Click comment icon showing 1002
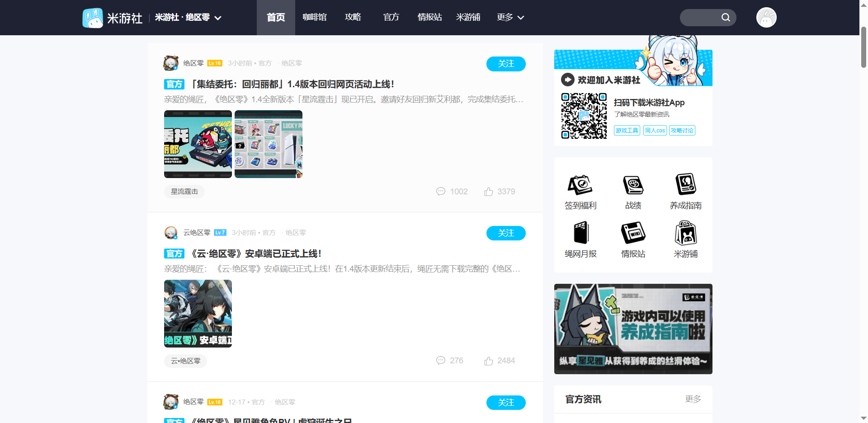This screenshot has width=868, height=423. 441,192
